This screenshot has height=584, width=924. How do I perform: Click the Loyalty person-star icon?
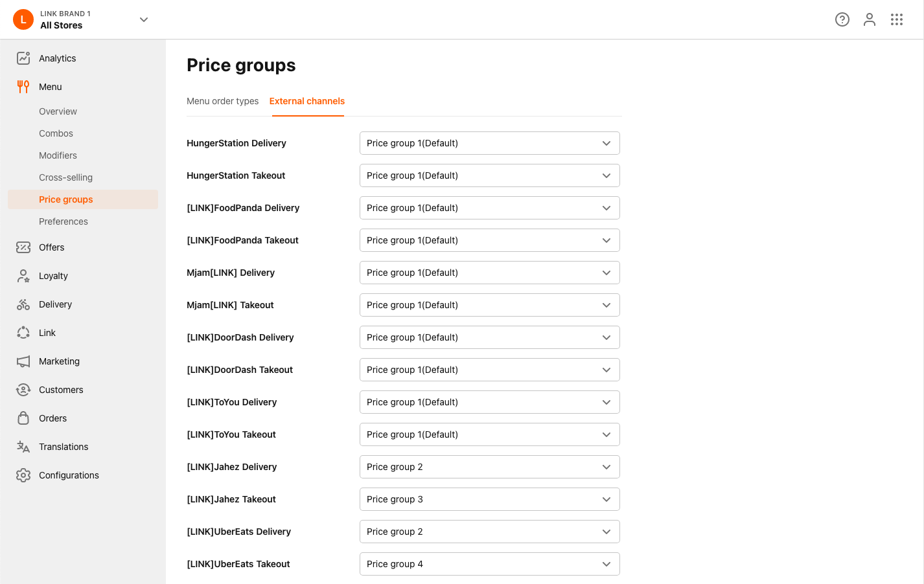(23, 276)
